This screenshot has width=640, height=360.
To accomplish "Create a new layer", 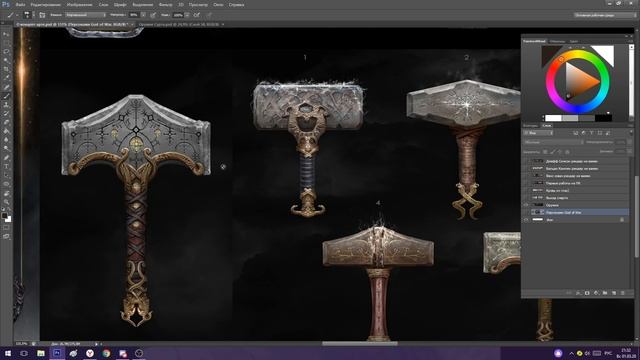I will (x=614, y=293).
